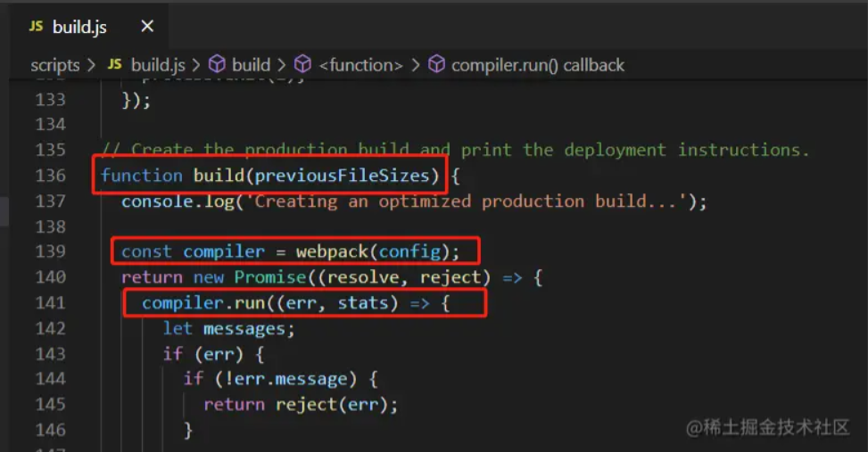Select compiler.run() callback breadcrumb
Screen dimensions: 868x452
coord(538,65)
